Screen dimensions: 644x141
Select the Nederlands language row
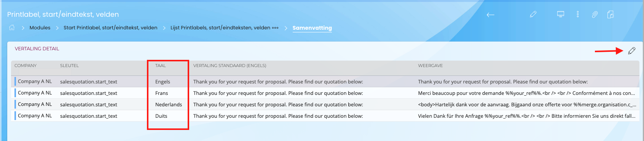click(x=325, y=104)
